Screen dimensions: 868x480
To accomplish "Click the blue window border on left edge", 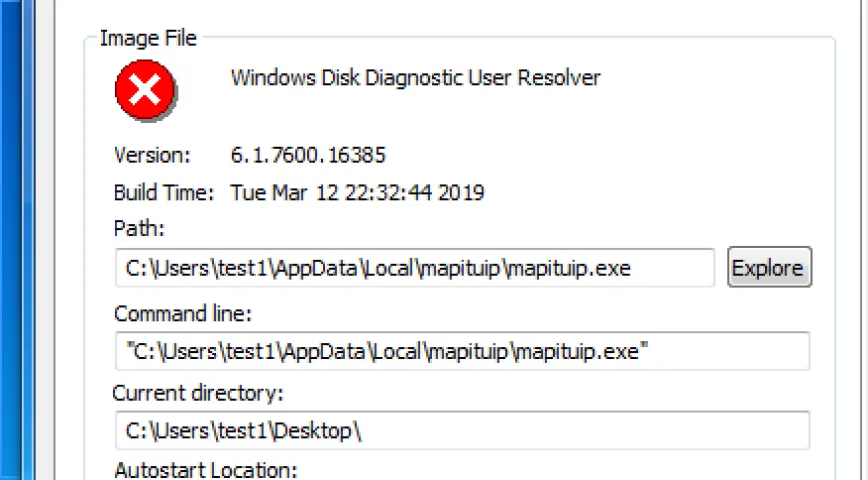I will pyautogui.click(x=18, y=240).
